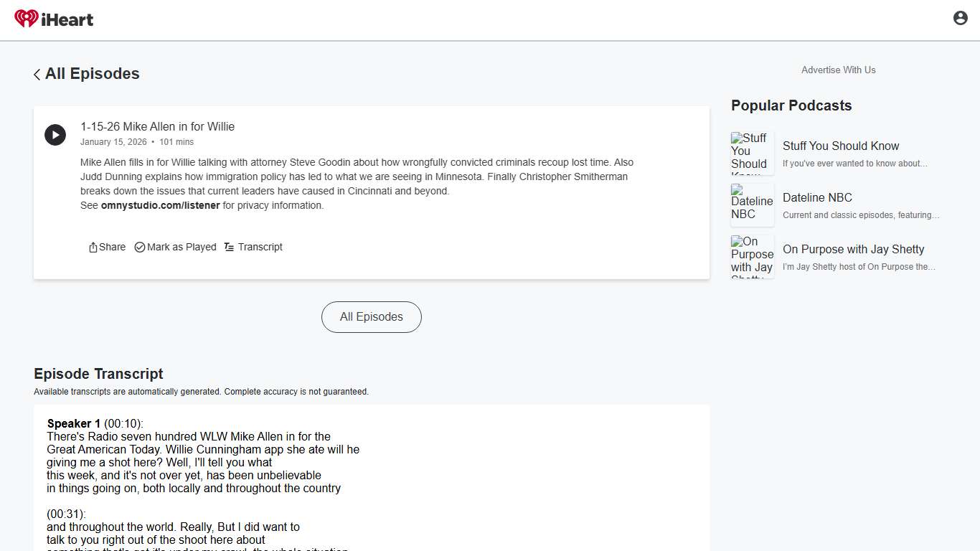Click the Share icon
Image resolution: width=980 pixels, height=551 pixels.
pyautogui.click(x=93, y=248)
